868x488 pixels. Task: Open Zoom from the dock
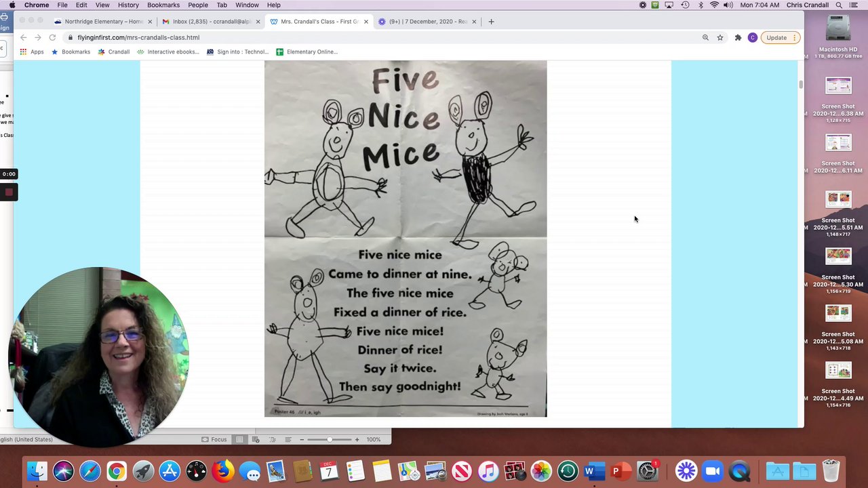(713, 470)
